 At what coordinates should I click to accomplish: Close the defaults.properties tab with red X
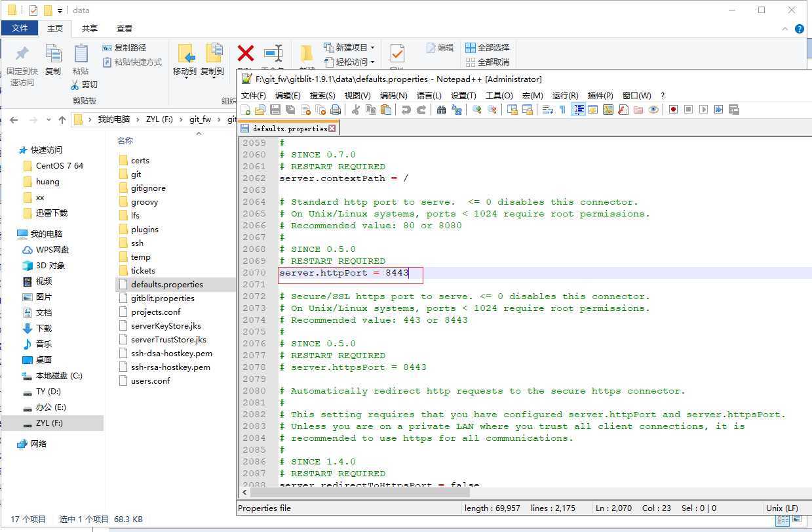point(332,129)
